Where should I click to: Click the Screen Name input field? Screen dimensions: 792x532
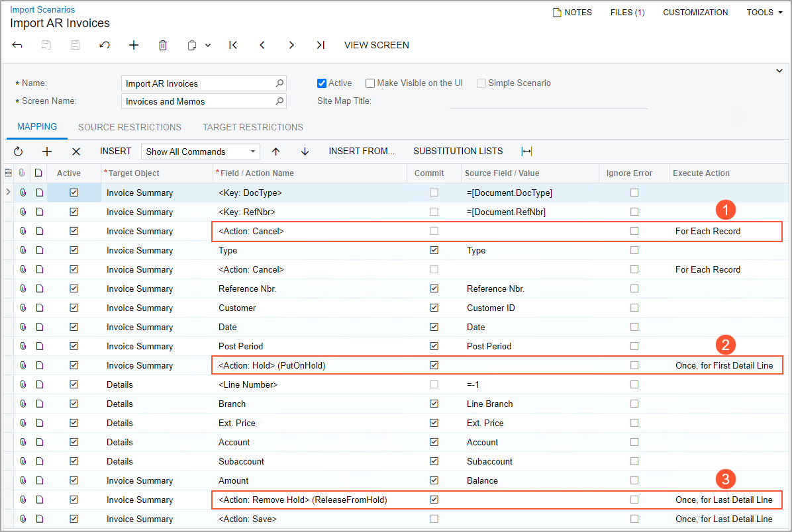pos(199,101)
